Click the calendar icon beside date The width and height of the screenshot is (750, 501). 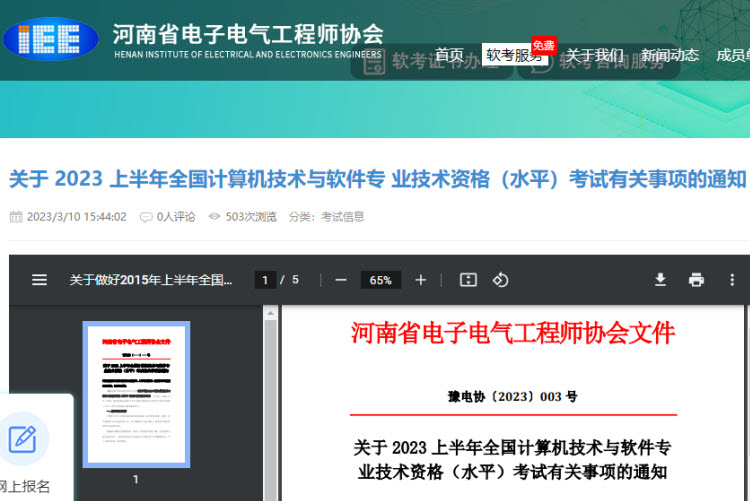coord(16,217)
